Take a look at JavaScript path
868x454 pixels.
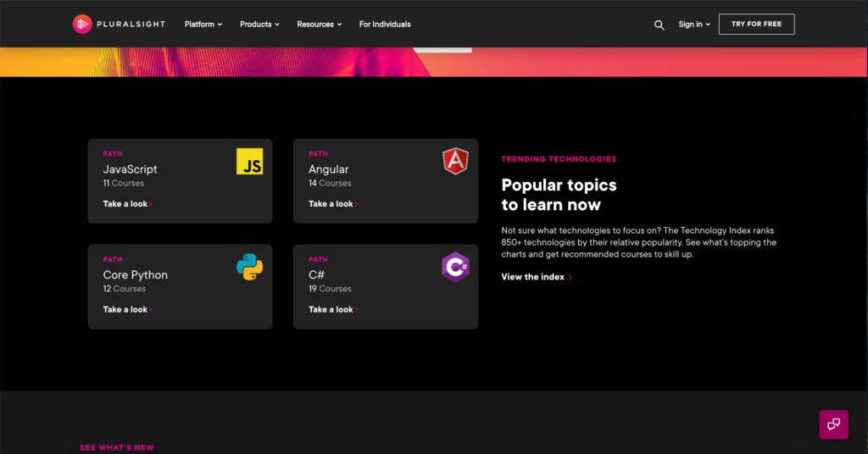click(x=127, y=204)
